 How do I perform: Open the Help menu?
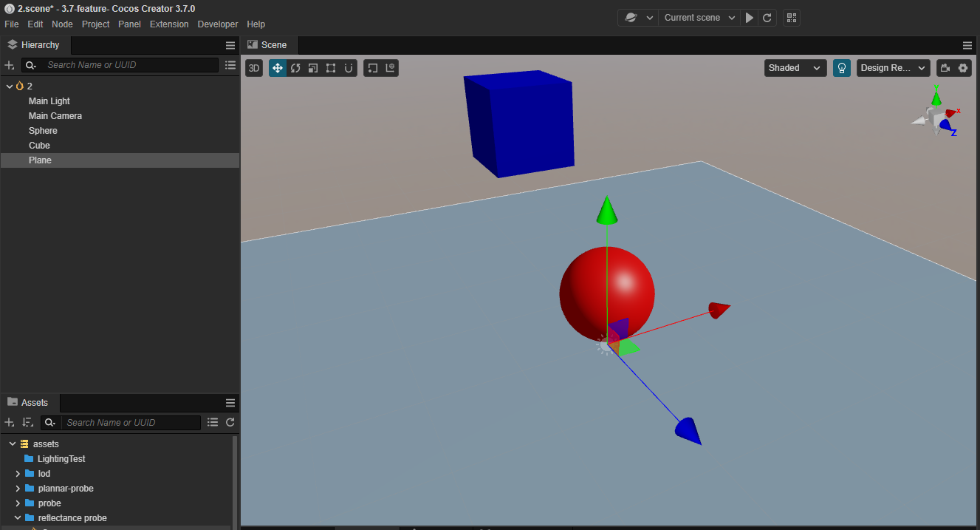click(256, 24)
